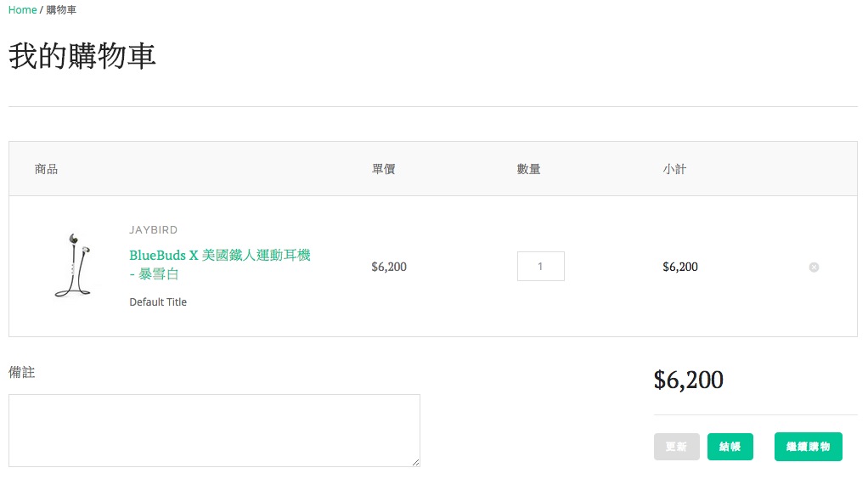Click the large $6,200 cart total
The image size is (868, 479).
(688, 380)
